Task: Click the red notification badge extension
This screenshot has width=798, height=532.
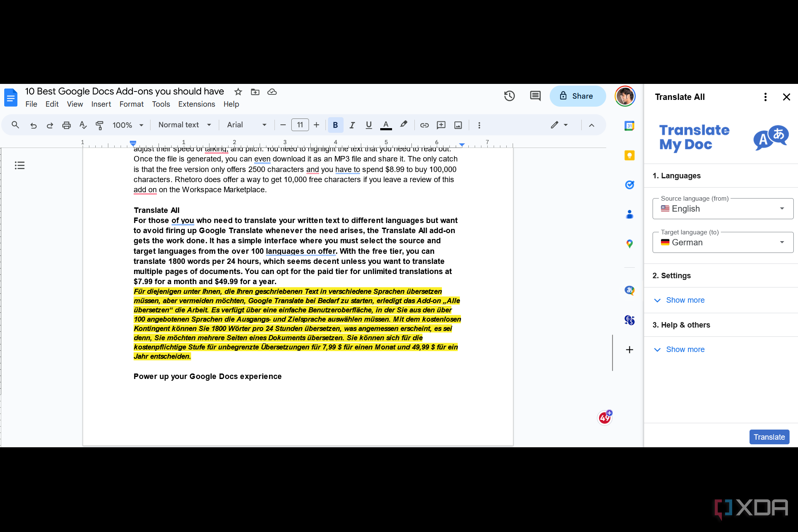Action: (x=605, y=417)
